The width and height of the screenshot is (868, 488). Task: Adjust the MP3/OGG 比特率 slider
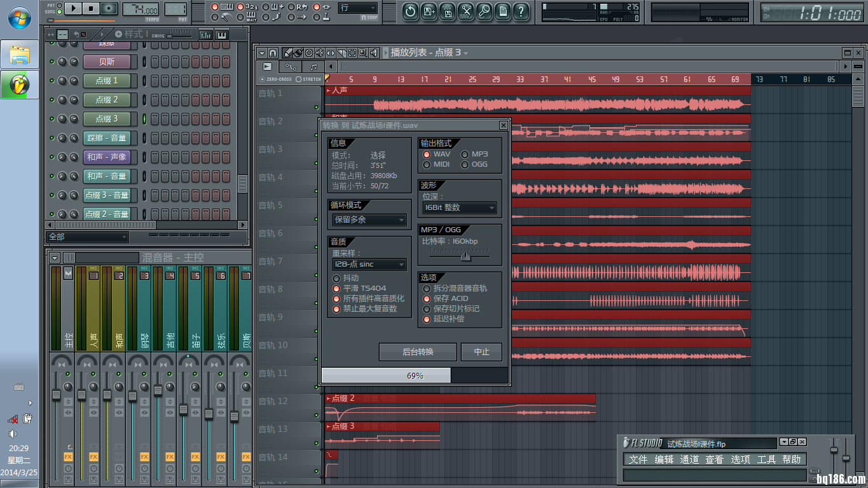[x=465, y=256]
